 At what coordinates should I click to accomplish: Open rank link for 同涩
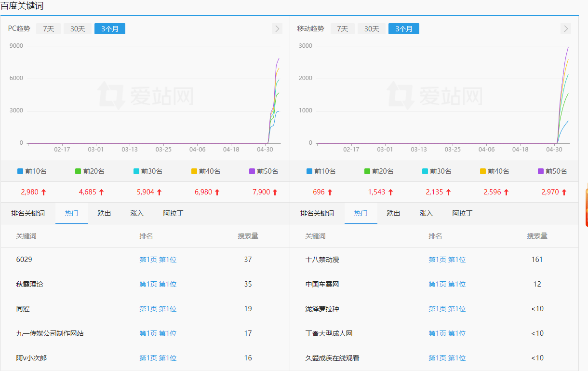(158, 309)
